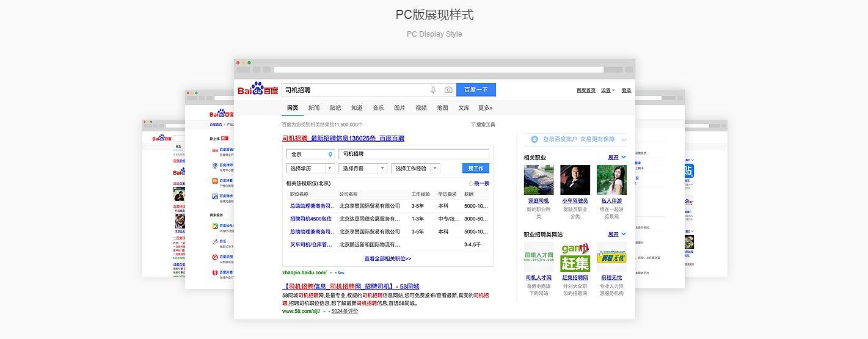This screenshot has width=868, height=339.
Task: Expand login banner chevron arrow
Action: click(x=624, y=140)
